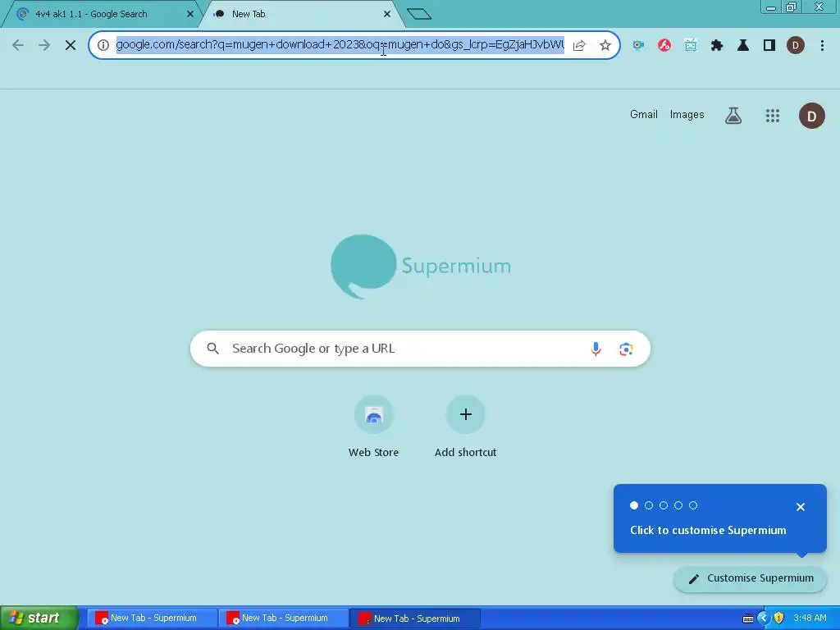Open Images link
Image resolution: width=840 pixels, height=630 pixels.
(x=687, y=115)
